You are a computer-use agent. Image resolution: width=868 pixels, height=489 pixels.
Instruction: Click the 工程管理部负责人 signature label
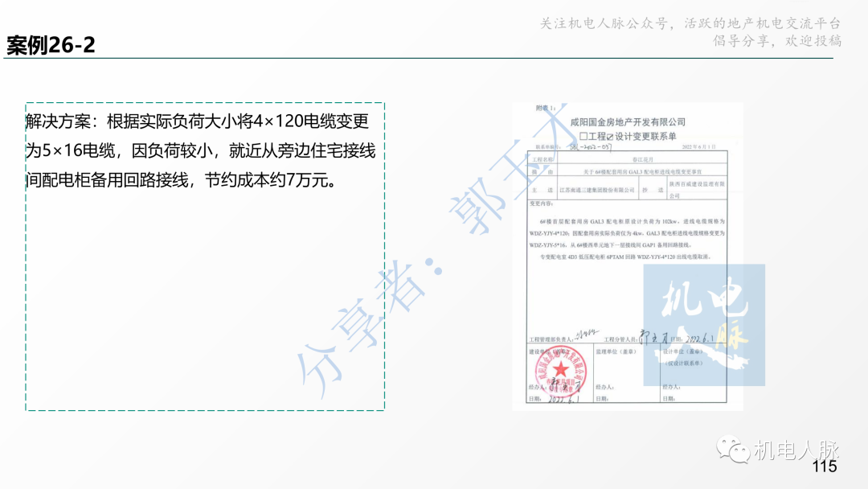pos(551,339)
